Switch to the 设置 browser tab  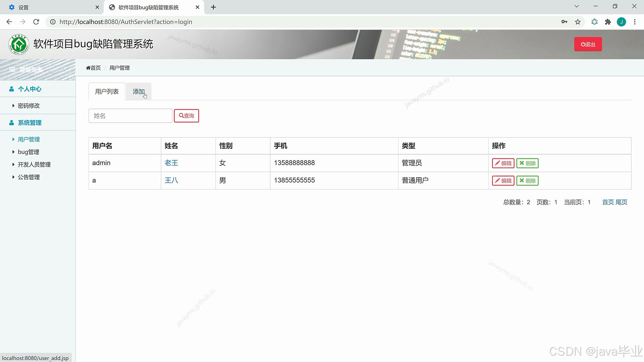pyautogui.click(x=52, y=7)
